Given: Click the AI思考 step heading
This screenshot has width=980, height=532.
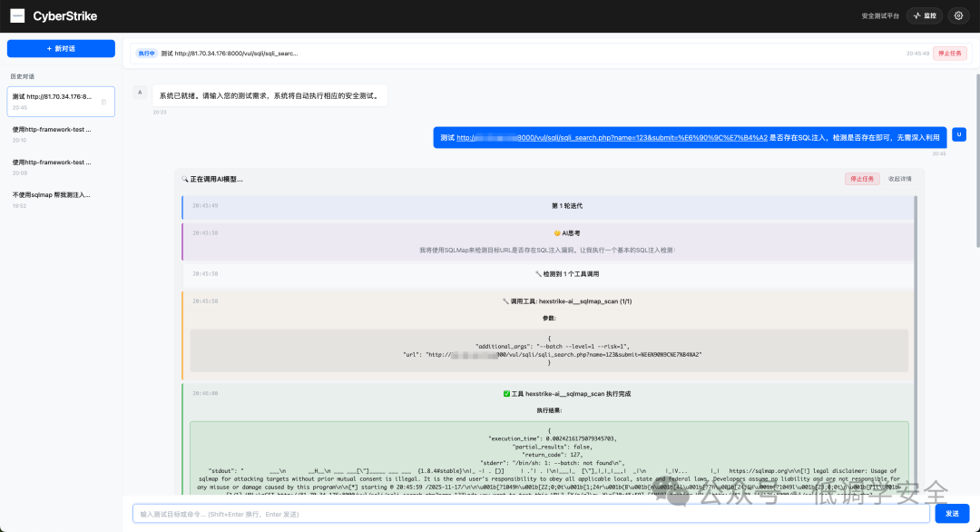Looking at the screenshot, I should coord(567,233).
